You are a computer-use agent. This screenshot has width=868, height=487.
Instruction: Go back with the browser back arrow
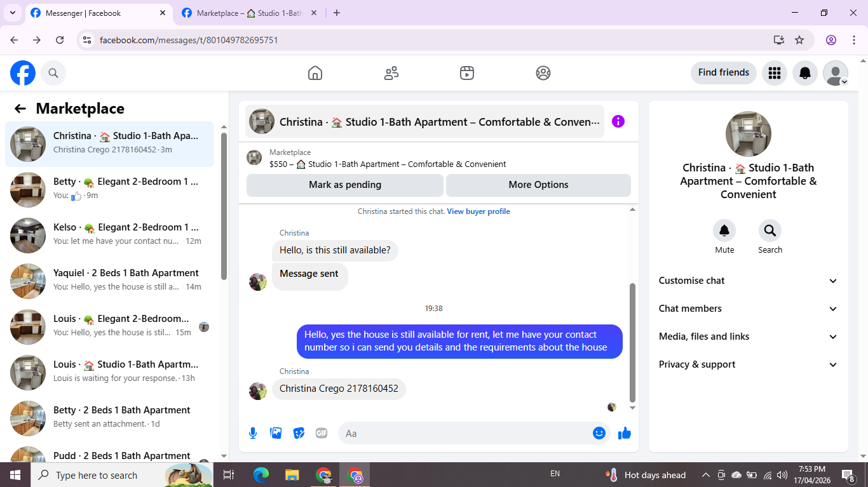coord(14,40)
